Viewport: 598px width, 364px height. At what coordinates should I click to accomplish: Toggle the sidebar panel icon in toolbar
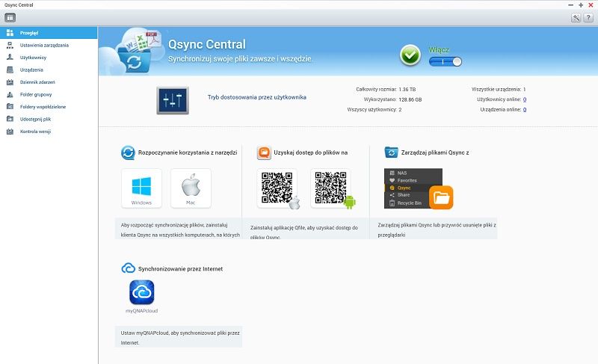[x=10, y=17]
